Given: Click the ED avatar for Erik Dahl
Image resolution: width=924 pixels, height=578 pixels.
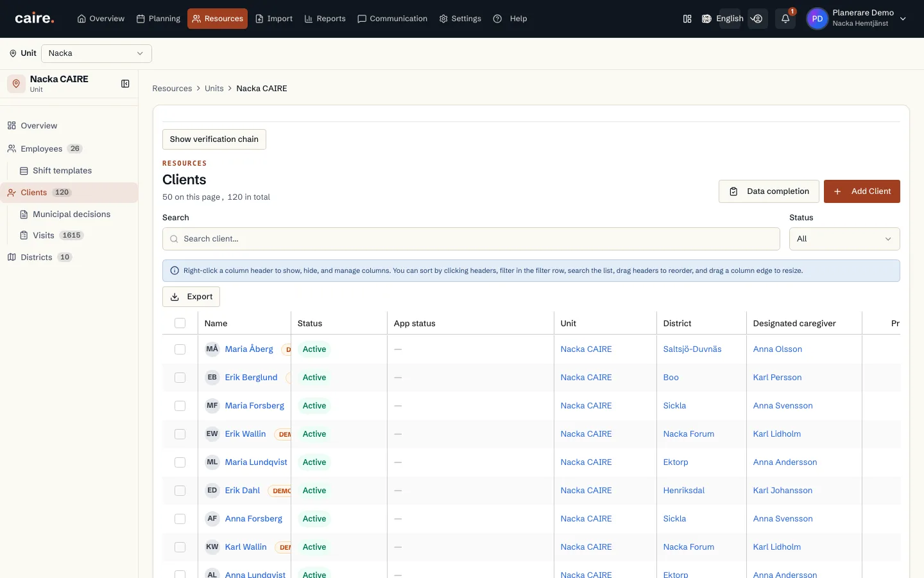Looking at the screenshot, I should (212, 491).
